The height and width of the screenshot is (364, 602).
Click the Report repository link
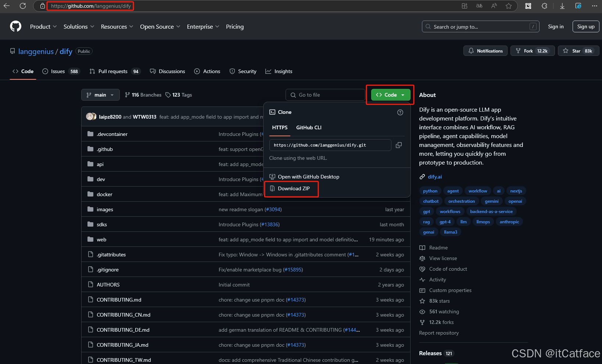[439, 333]
